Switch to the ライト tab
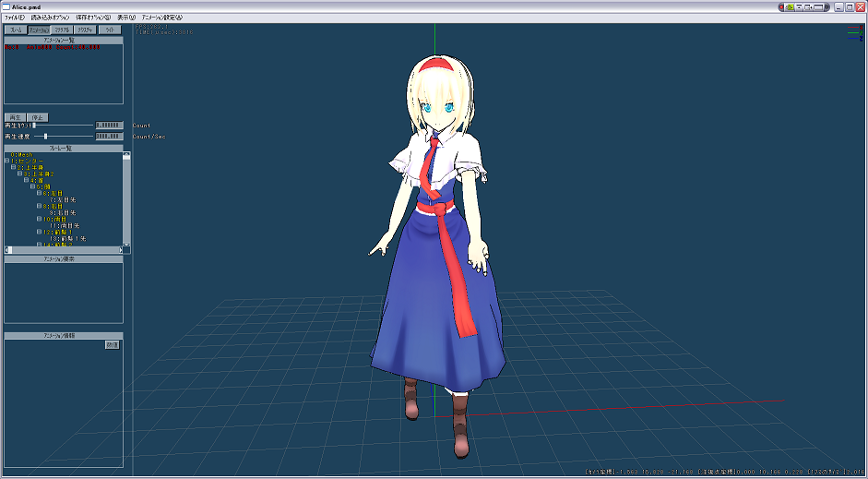Viewport: 868px width, 479px height. tap(110, 30)
